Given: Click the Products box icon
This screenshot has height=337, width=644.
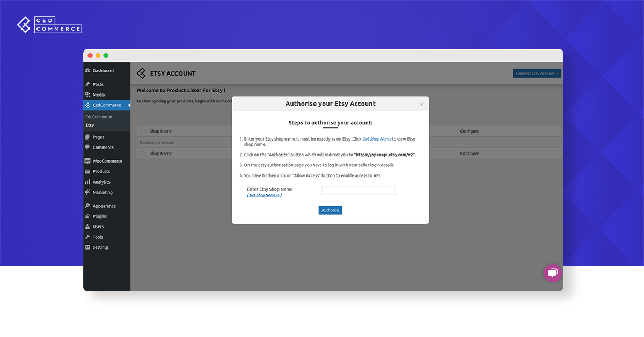Looking at the screenshot, I should 87,172.
